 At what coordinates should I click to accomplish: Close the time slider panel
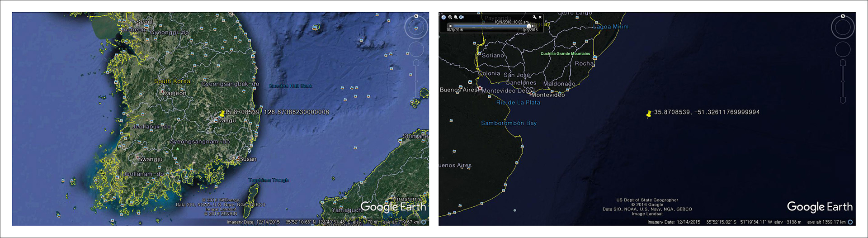coord(540,17)
